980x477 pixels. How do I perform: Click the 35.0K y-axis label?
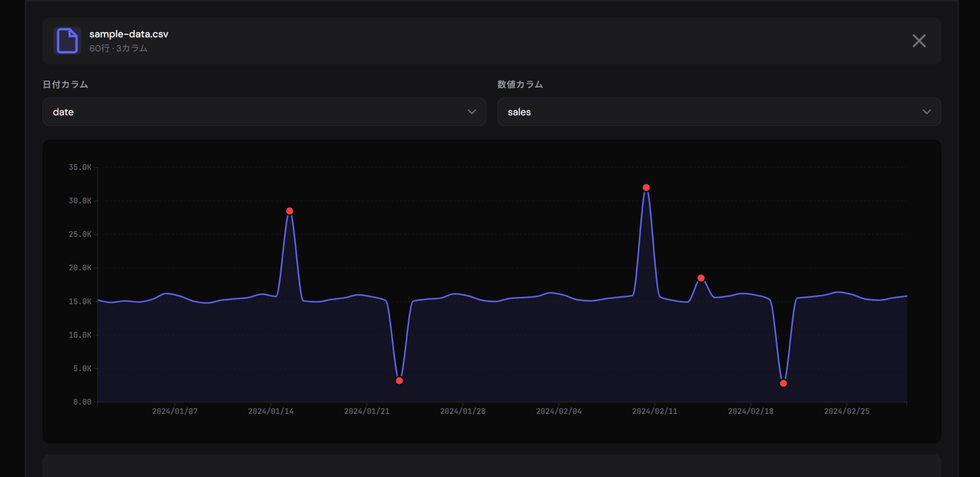coord(80,167)
